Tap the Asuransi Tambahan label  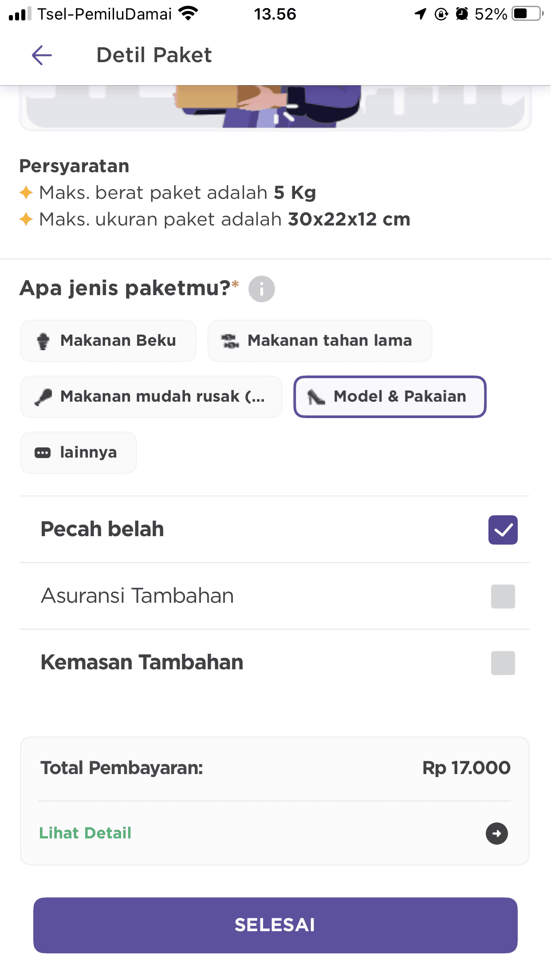pyautogui.click(x=137, y=596)
